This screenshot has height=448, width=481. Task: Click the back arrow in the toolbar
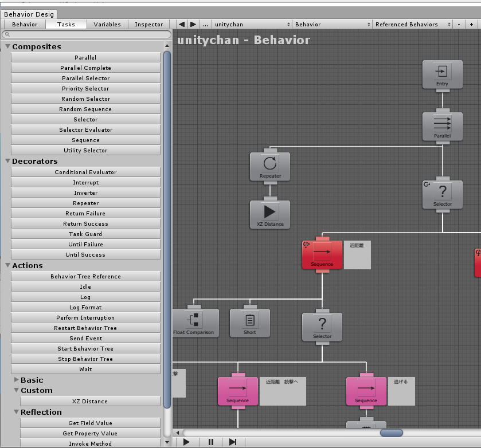click(182, 24)
